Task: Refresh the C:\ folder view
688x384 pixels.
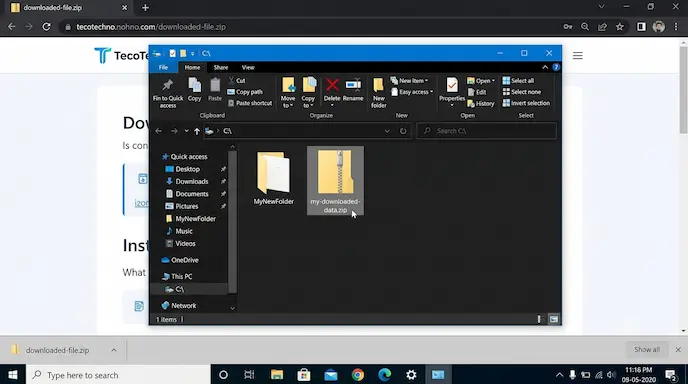Action: click(x=403, y=131)
